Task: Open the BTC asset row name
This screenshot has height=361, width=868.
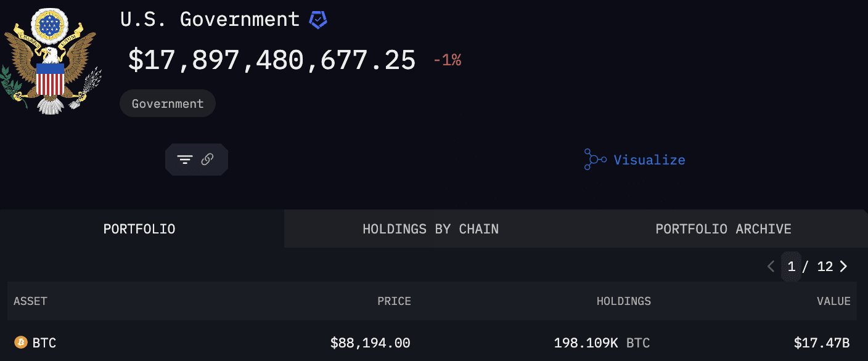Action: pos(44,343)
